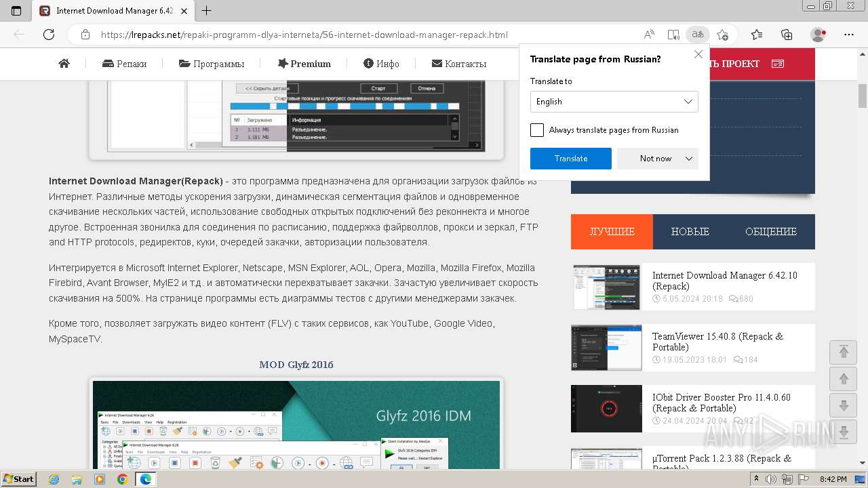Click the blue Translate button

(571, 159)
